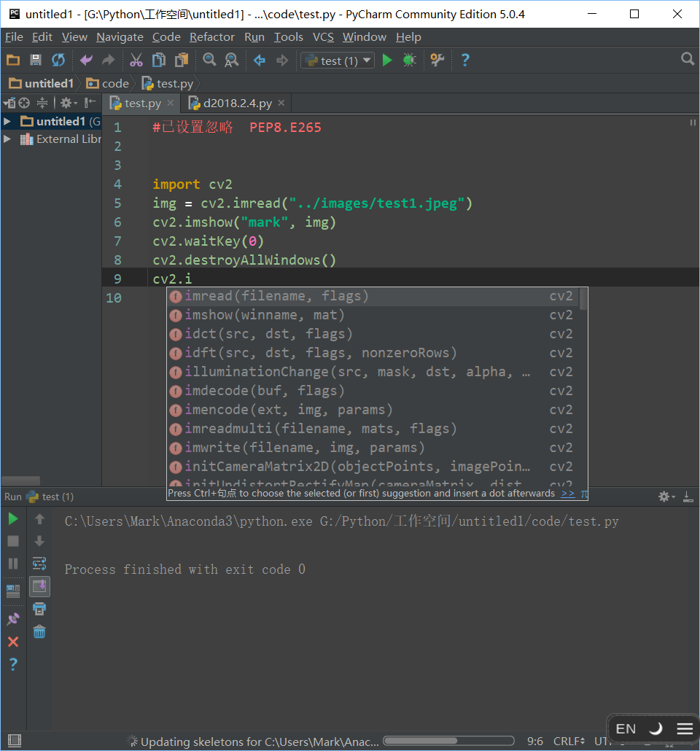Rerun test (1) in the Run panel
Viewport: 700px width, 751px height.
13,518
